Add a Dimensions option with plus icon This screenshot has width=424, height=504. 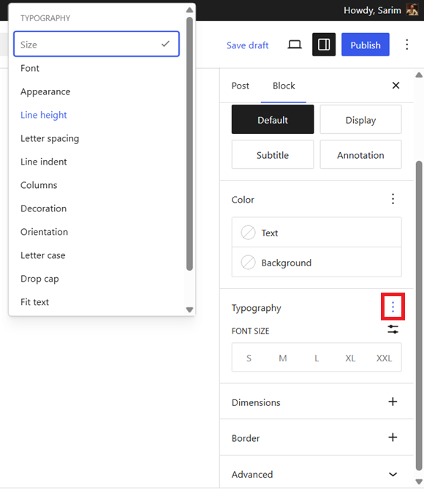[x=393, y=402]
